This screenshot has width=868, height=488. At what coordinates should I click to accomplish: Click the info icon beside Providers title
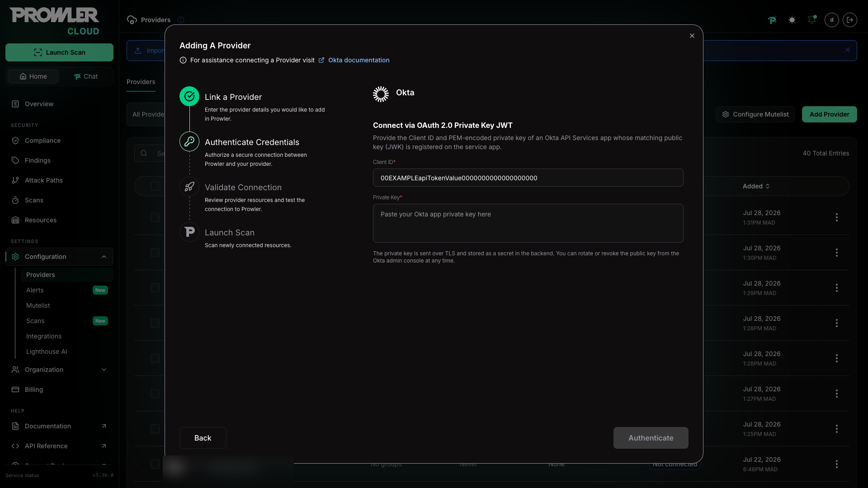coord(181,20)
